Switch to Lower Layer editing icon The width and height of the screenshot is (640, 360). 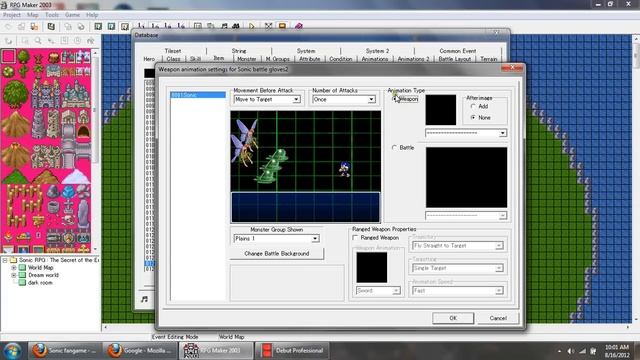pyautogui.click(x=98, y=27)
